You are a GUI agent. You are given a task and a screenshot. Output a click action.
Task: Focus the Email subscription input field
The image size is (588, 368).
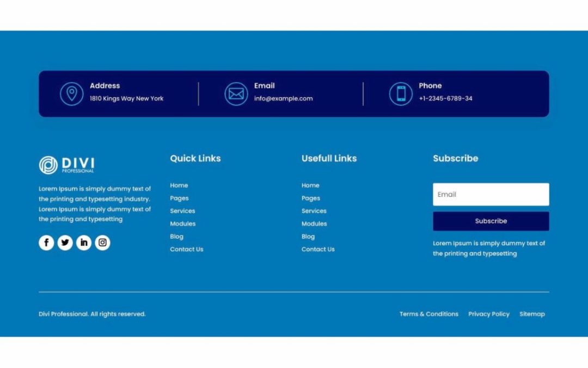click(491, 195)
